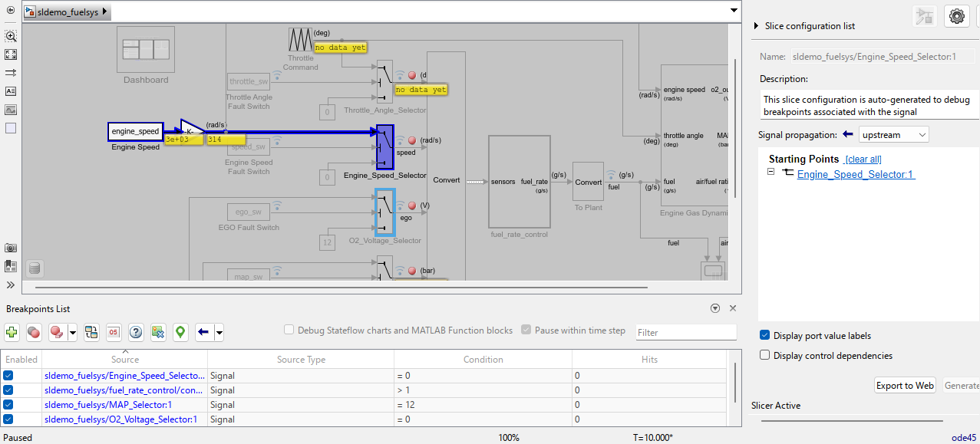This screenshot has height=444, width=980.
Task: Enable Display control dependencies
Action: pyautogui.click(x=765, y=355)
